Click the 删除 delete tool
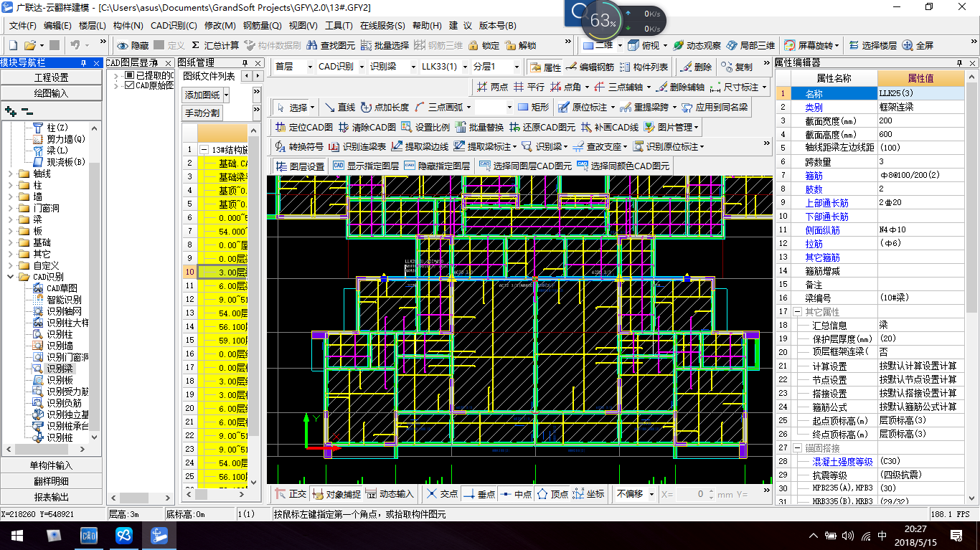 [x=696, y=67]
